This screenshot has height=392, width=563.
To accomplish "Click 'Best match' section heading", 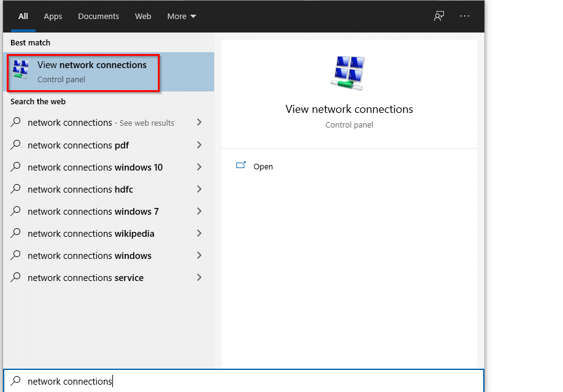I will pos(30,43).
